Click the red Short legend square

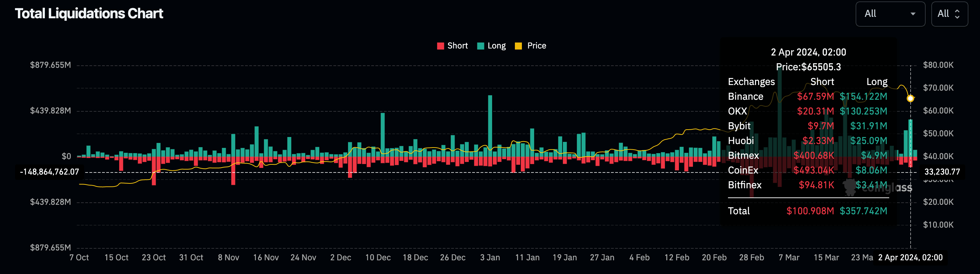point(440,46)
